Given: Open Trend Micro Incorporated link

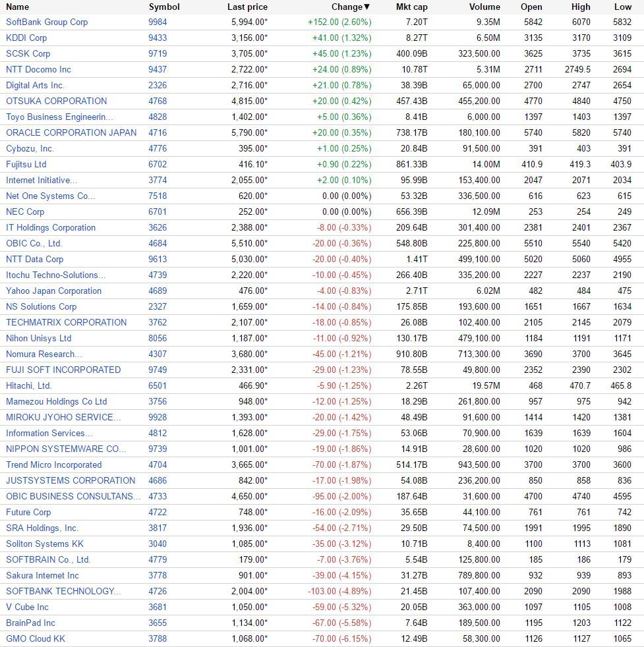Looking at the screenshot, I should 53,465.
